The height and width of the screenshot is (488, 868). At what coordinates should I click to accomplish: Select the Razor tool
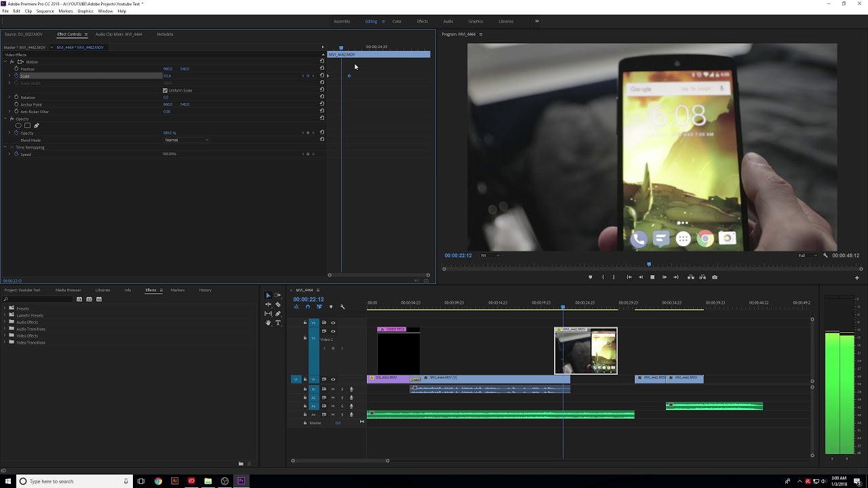click(x=278, y=304)
